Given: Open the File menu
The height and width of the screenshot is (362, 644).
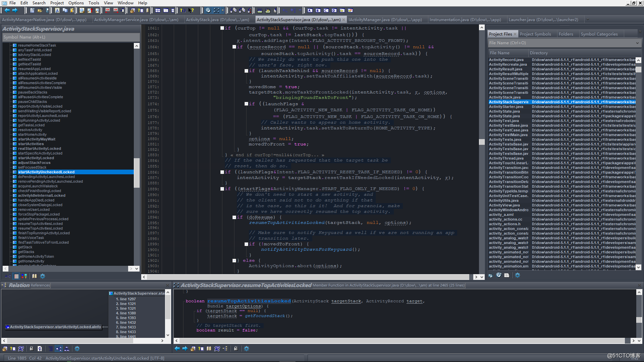Looking at the screenshot, I should [x=13, y=3].
